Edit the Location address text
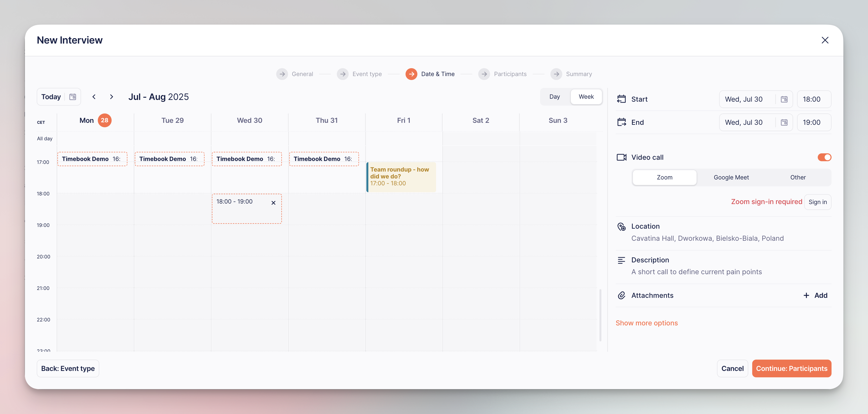The height and width of the screenshot is (414, 868). tap(707, 238)
